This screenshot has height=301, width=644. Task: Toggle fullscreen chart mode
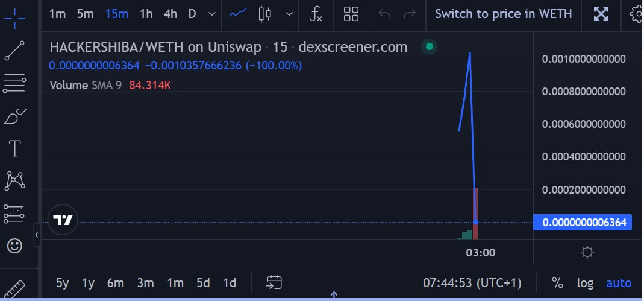click(x=601, y=14)
